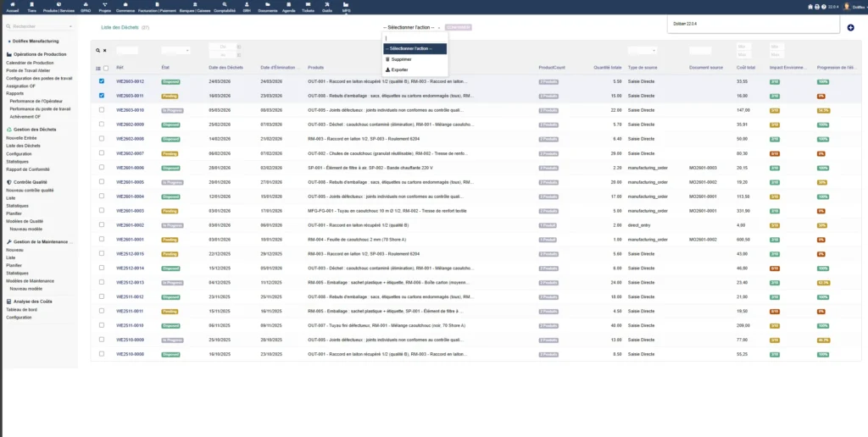Expand the Dolifles user menu
Image resolution: width=868 pixels, height=437 pixels.
pos(854,7)
